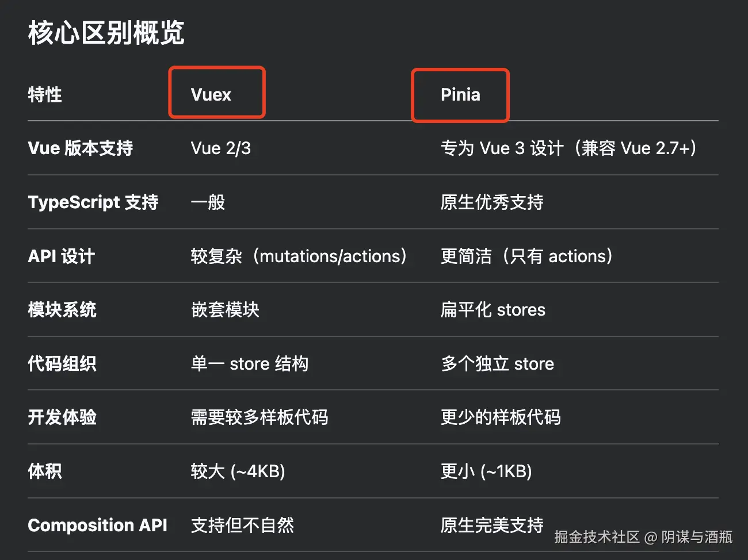Select the 较大 (~4KB) cell
This screenshot has width=748, height=560.
tap(238, 471)
